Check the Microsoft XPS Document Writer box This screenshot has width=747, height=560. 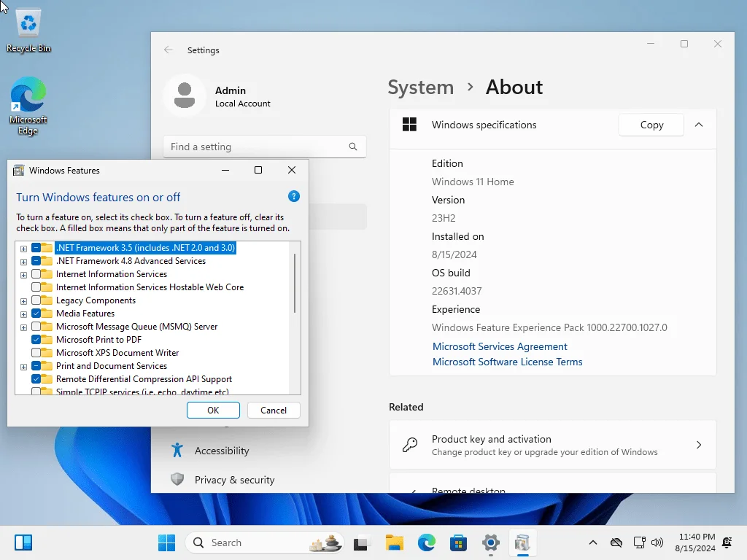(36, 352)
